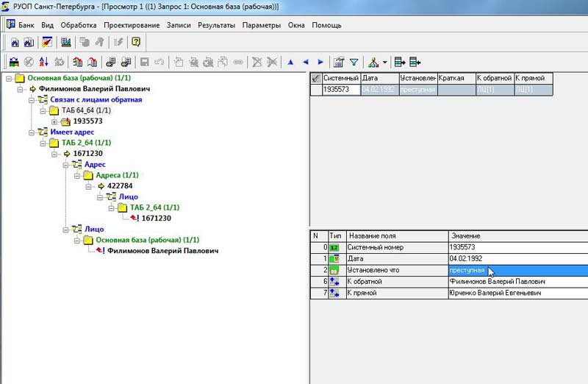The height and width of the screenshot is (384, 588).
Task: Click the blue up arrow navigation icon
Action: click(x=290, y=63)
